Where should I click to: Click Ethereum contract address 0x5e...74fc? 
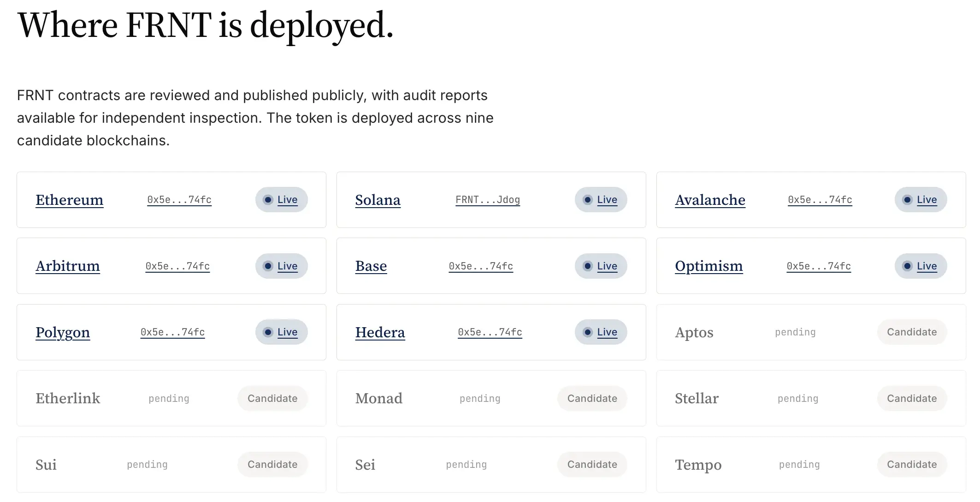point(179,200)
